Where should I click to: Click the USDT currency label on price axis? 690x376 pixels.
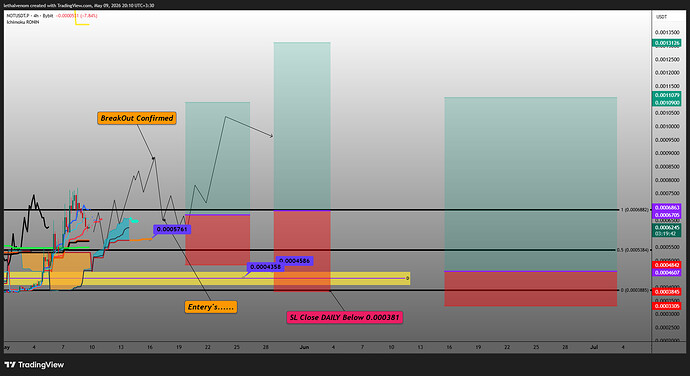tap(661, 17)
